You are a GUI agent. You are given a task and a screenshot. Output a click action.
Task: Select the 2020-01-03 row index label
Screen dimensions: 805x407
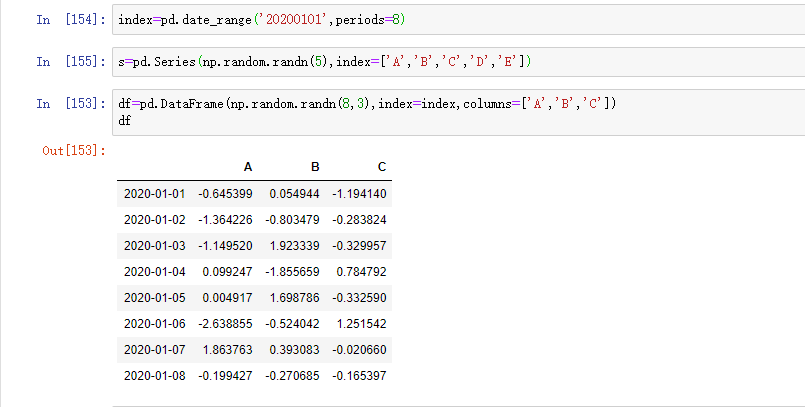[x=155, y=244]
